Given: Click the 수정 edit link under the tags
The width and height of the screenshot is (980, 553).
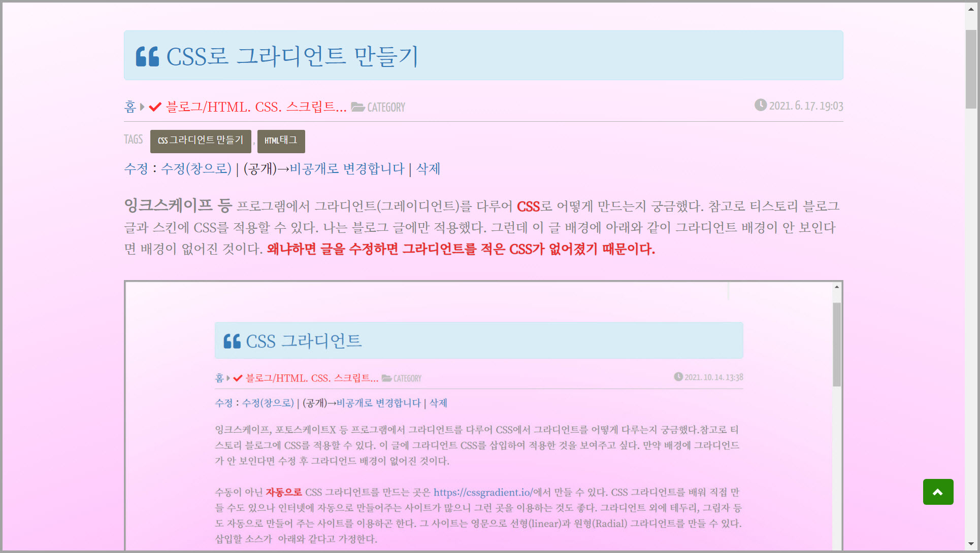Looking at the screenshot, I should pos(136,169).
